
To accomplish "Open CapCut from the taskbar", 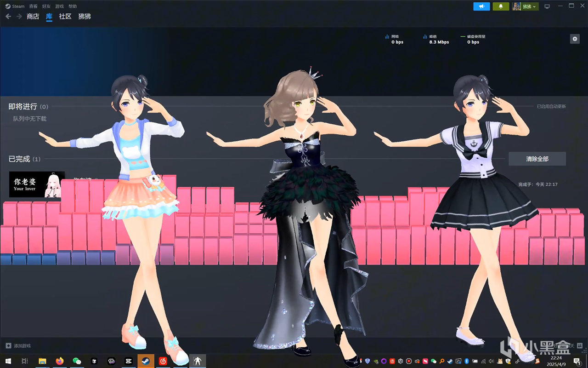I will click(x=129, y=361).
